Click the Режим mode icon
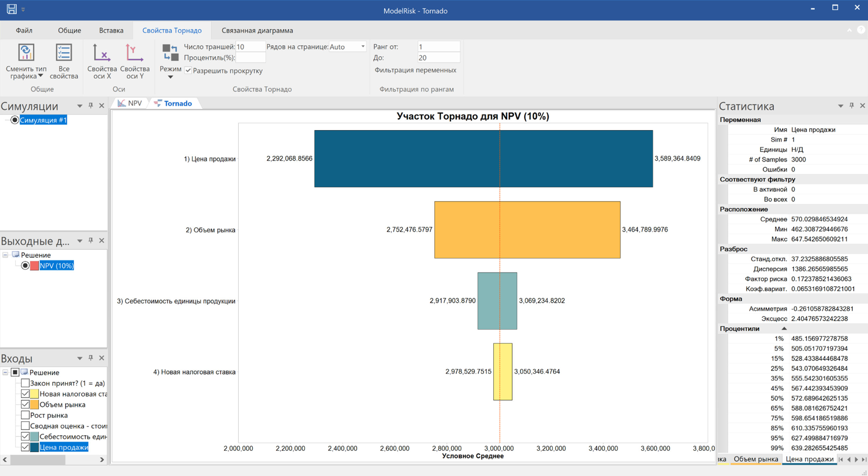The height and width of the screenshot is (476, 868). click(x=170, y=53)
